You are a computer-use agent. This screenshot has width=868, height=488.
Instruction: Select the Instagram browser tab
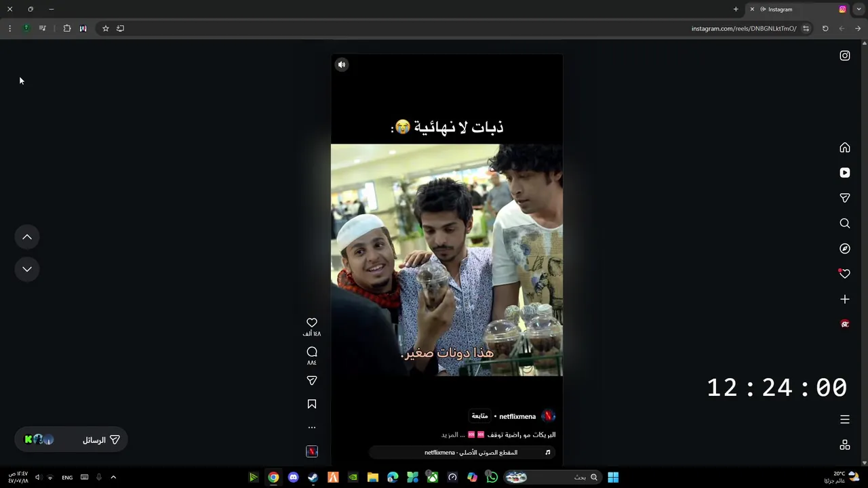point(798,9)
